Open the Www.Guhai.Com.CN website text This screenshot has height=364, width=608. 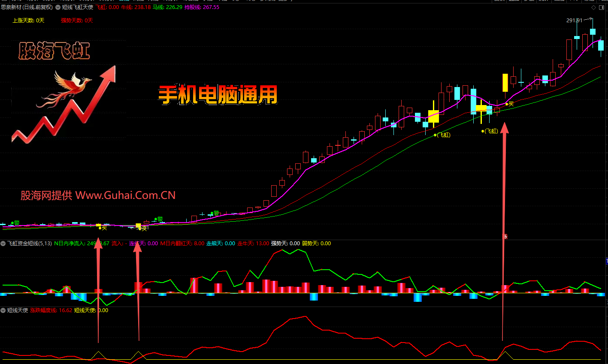(125, 196)
